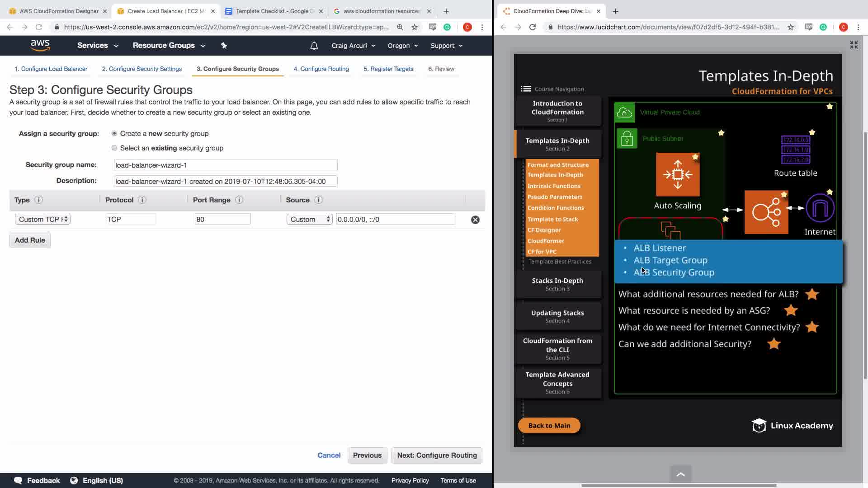868x488 pixels.
Task: Open the Source Custom dropdown
Action: (x=310, y=219)
